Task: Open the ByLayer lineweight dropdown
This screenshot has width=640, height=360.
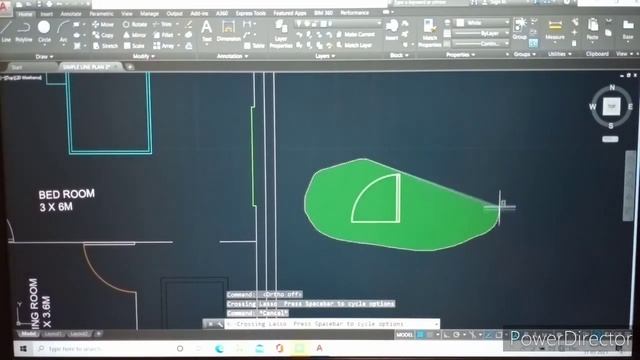Action: tap(482, 33)
